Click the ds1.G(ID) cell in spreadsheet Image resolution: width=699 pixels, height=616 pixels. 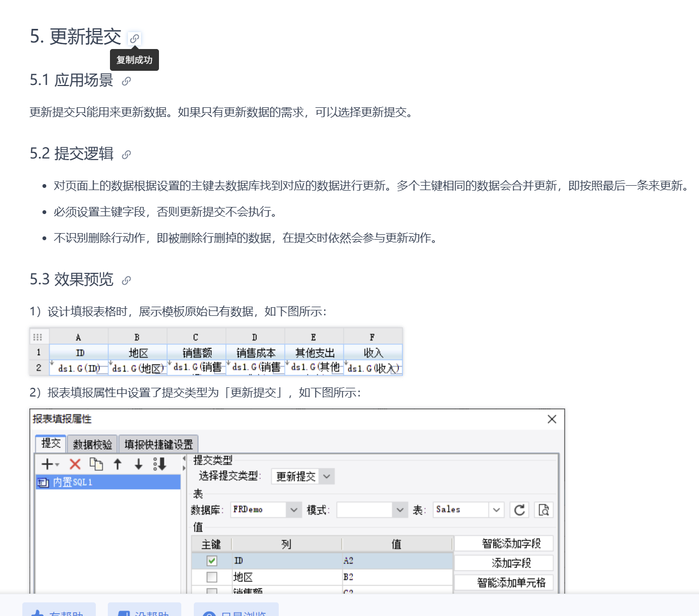point(79,368)
